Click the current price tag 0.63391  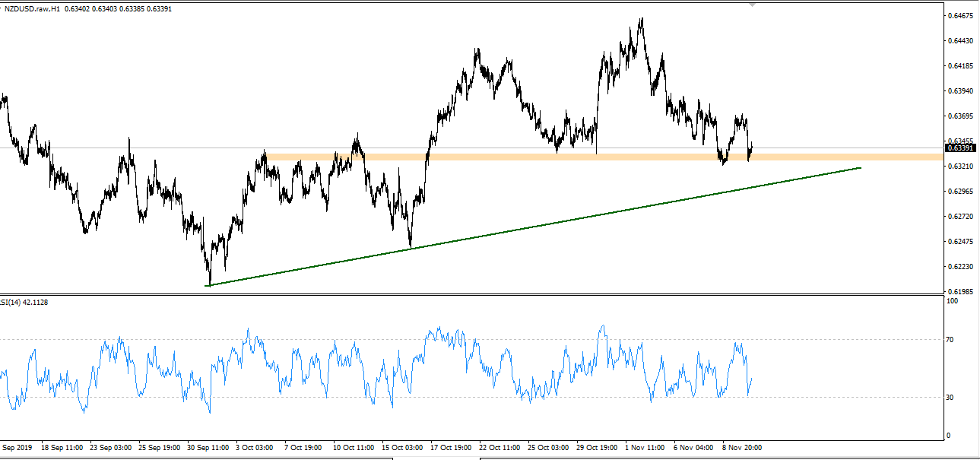point(961,148)
